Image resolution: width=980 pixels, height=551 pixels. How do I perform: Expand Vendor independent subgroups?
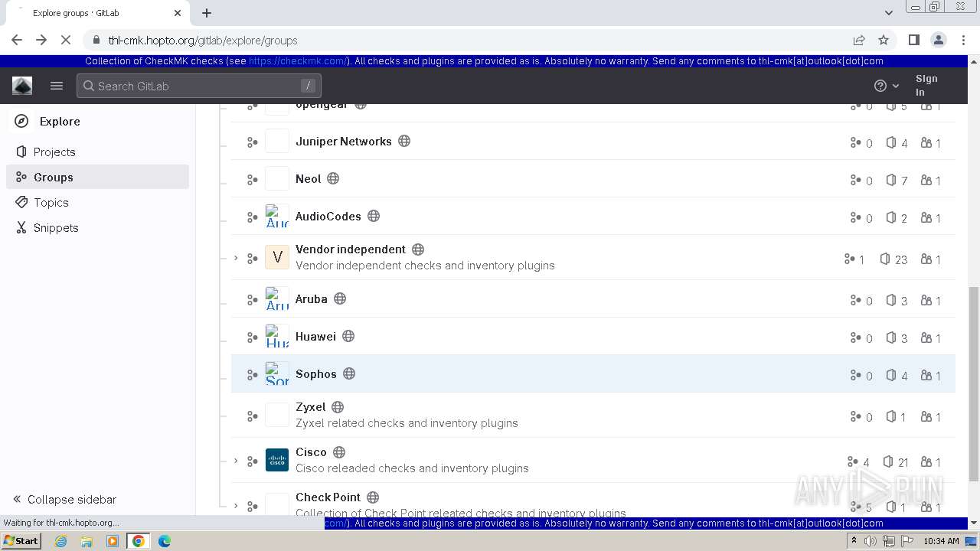click(236, 258)
